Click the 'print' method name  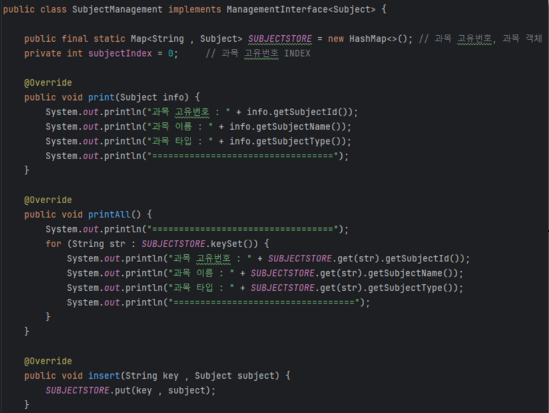pos(101,97)
